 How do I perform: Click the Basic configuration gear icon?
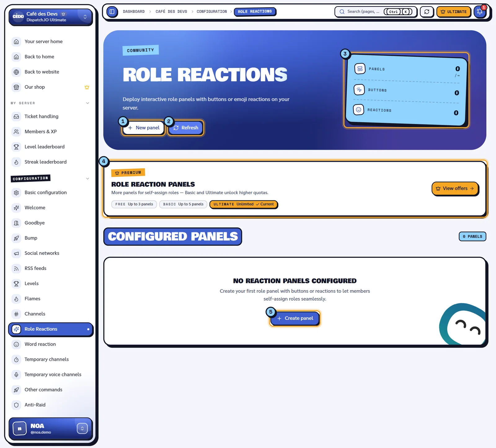click(16, 193)
